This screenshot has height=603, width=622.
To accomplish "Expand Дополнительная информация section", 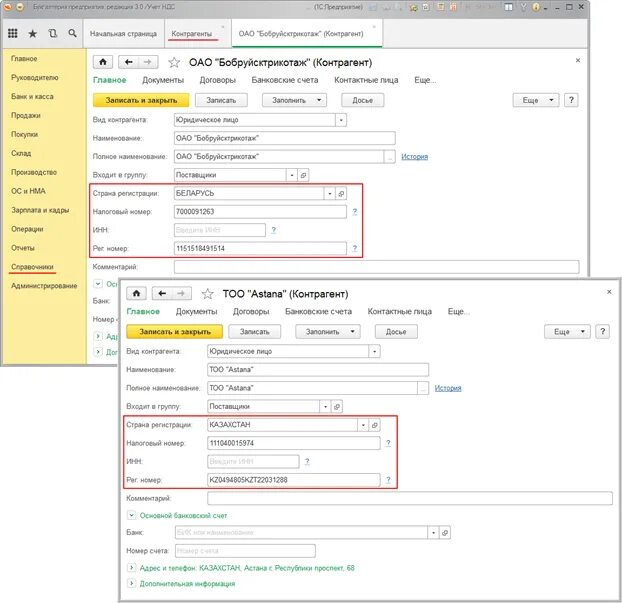I will coord(131,584).
